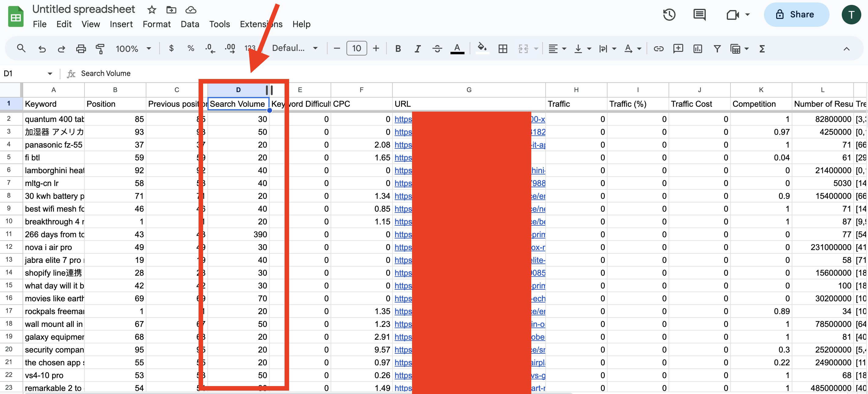Toggle strikethrough formatting

437,48
